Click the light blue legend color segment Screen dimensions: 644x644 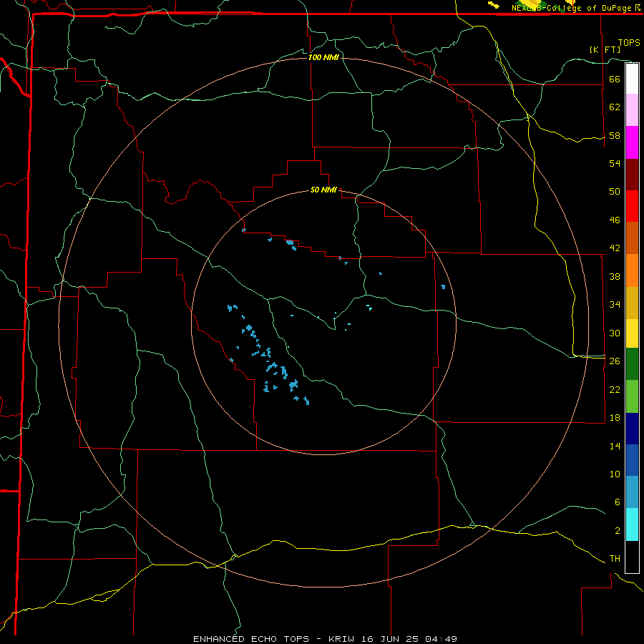click(x=632, y=492)
